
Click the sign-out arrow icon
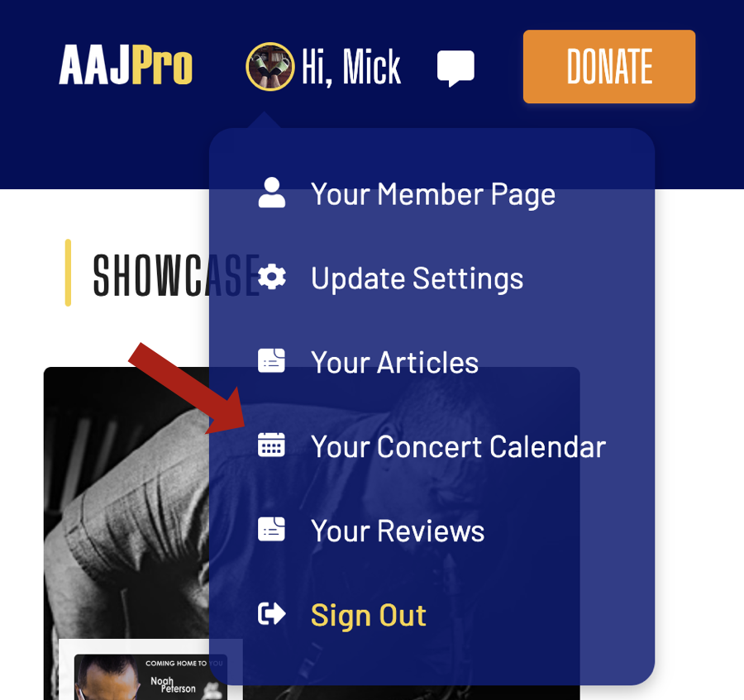pos(272,614)
